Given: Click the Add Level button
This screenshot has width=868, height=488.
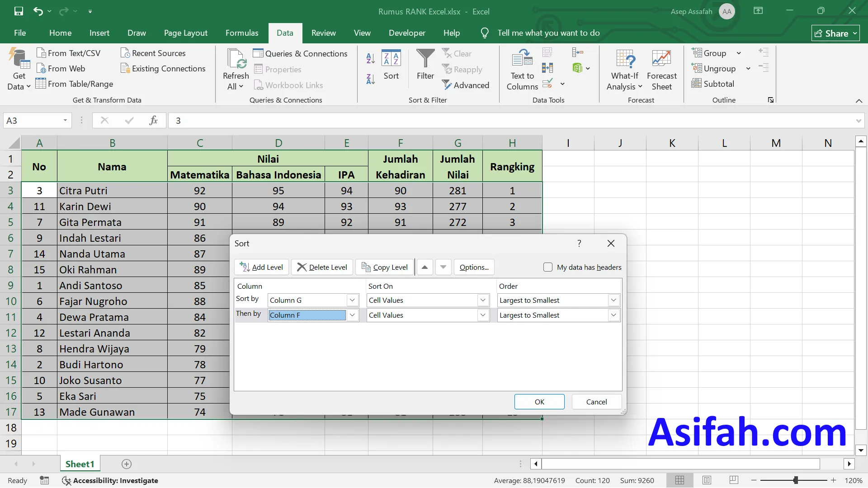Looking at the screenshot, I should click(x=261, y=267).
